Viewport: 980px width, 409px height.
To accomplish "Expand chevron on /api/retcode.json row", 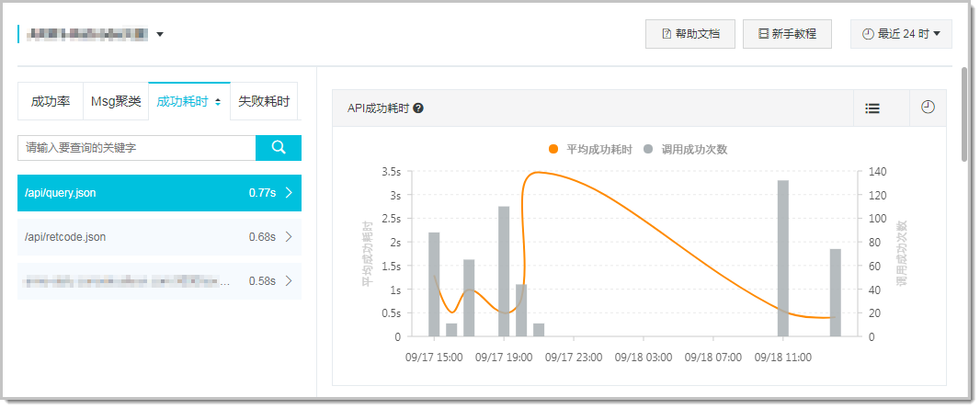I will click(289, 237).
